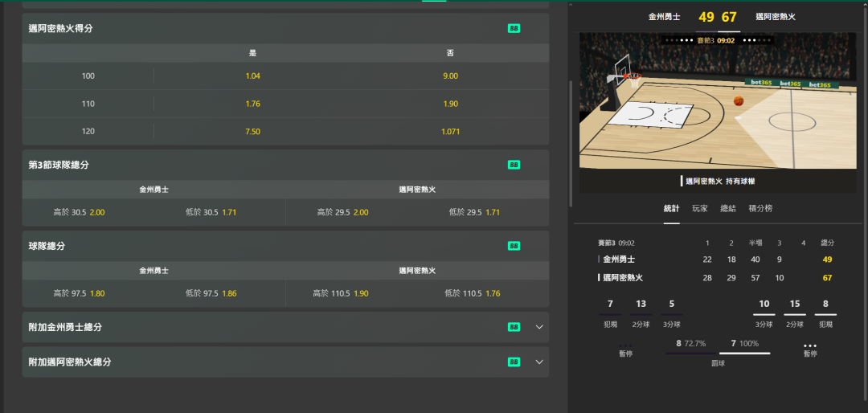This screenshot has width=868, height=413.
Task: Click the 賽節3 09:02 clock above court
Action: [716, 40]
